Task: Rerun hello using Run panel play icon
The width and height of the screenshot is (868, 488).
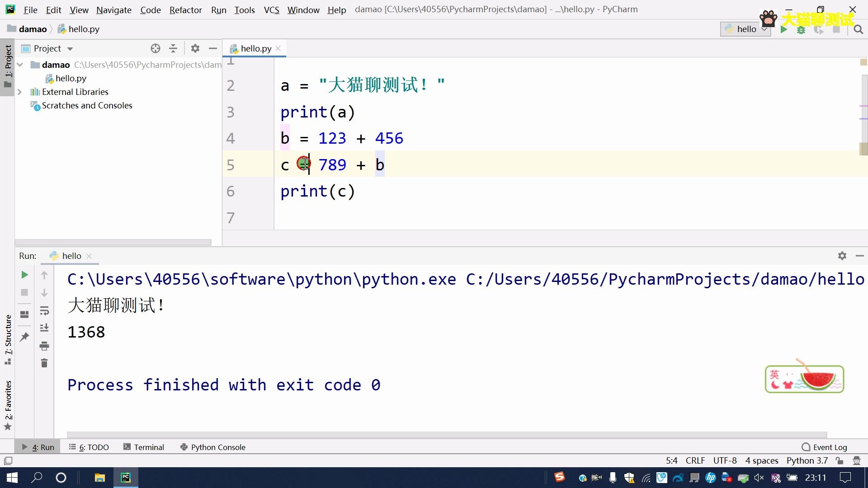Action: 25,275
